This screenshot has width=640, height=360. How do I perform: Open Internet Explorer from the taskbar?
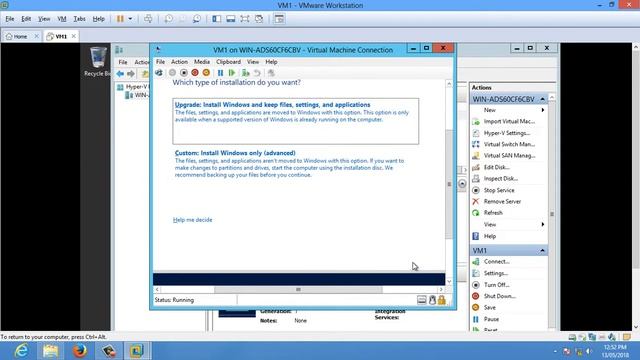pyautogui.click(x=21, y=351)
